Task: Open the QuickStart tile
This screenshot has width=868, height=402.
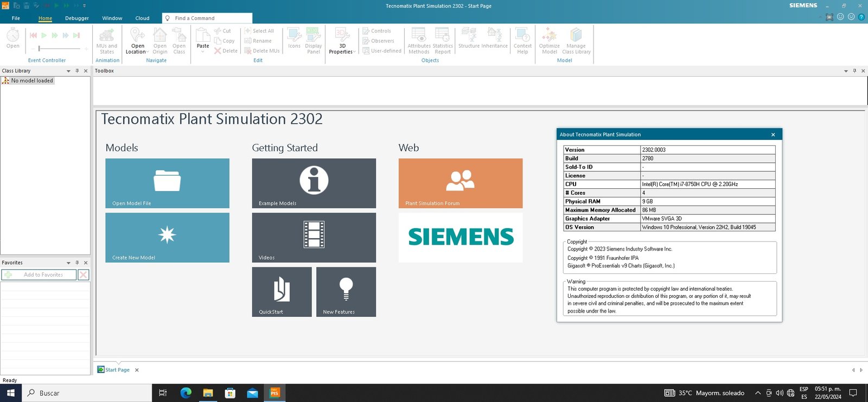Action: (282, 291)
